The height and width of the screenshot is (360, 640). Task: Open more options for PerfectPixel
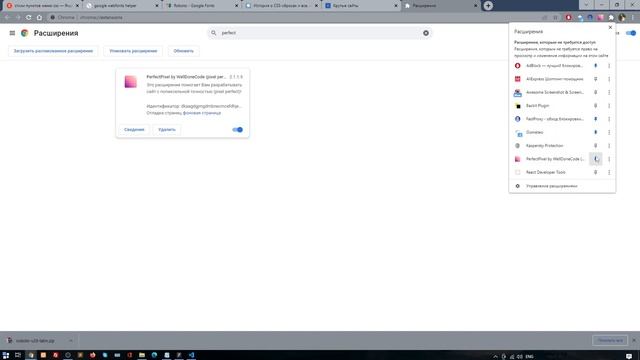click(609, 159)
